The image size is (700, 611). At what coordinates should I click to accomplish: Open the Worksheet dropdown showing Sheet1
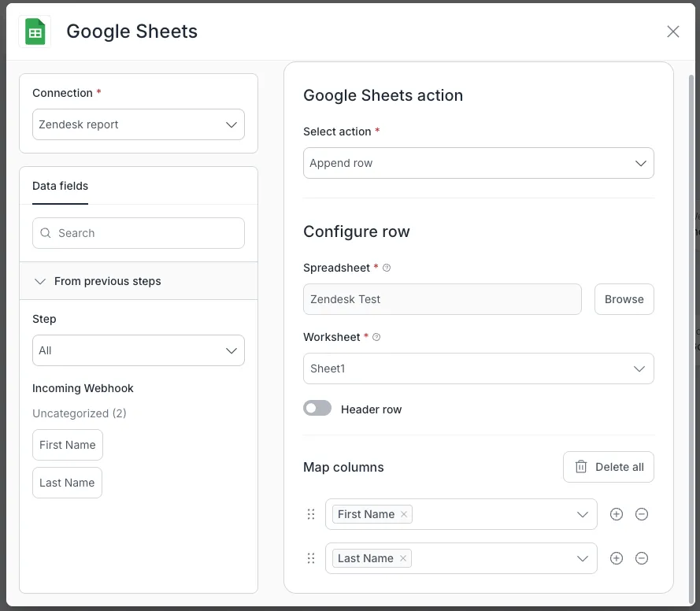pyautogui.click(x=478, y=368)
